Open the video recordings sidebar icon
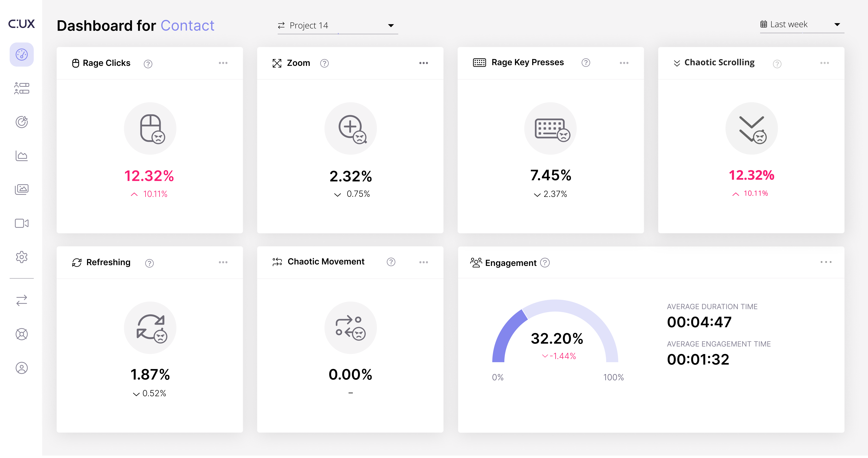 click(x=21, y=223)
